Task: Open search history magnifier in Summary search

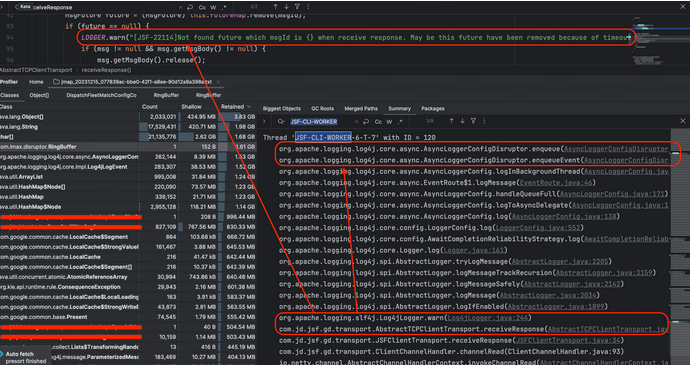Action: click(281, 122)
